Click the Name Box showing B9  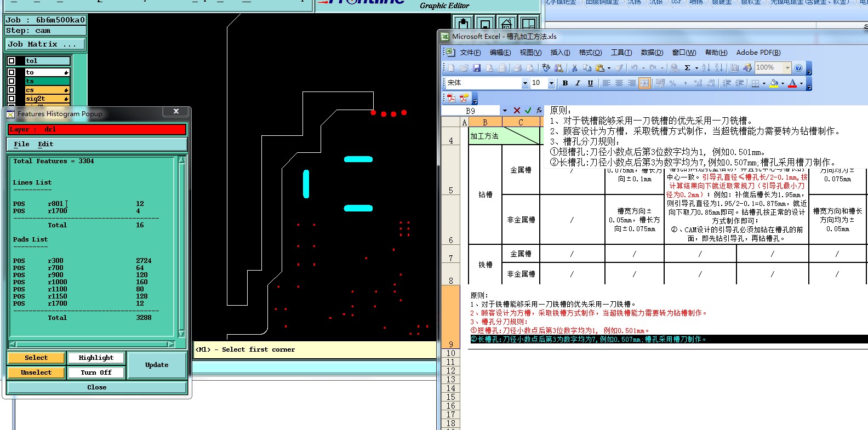pos(471,111)
